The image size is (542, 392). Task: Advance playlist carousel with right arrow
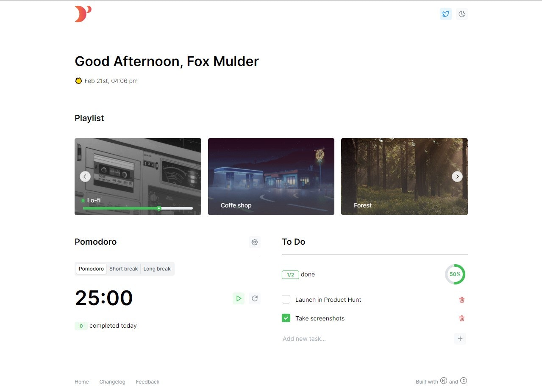tap(457, 177)
